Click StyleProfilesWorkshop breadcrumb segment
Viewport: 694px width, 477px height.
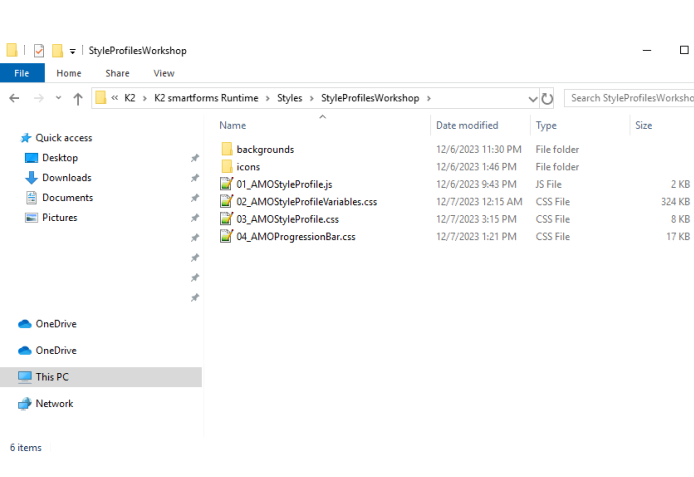pos(370,98)
